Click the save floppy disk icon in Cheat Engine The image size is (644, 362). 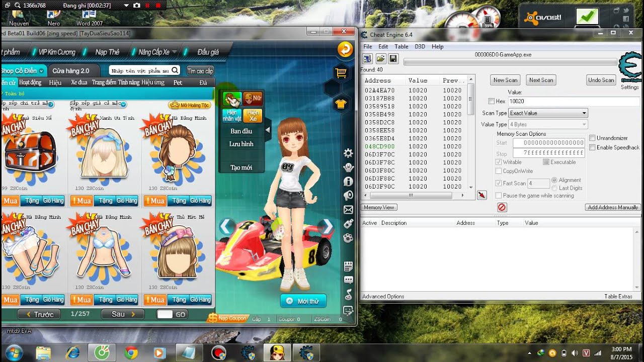[393, 59]
